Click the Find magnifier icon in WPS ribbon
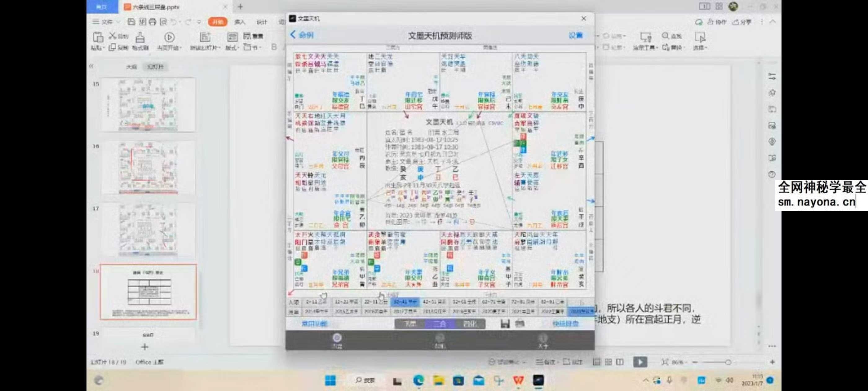This screenshot has height=391, width=868. pos(665,35)
